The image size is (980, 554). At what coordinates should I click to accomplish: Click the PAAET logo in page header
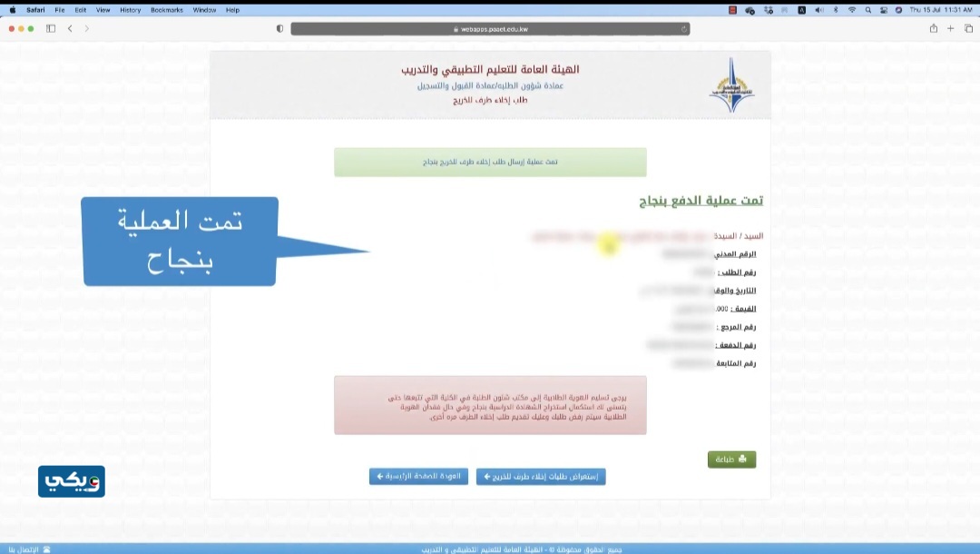[x=731, y=85]
